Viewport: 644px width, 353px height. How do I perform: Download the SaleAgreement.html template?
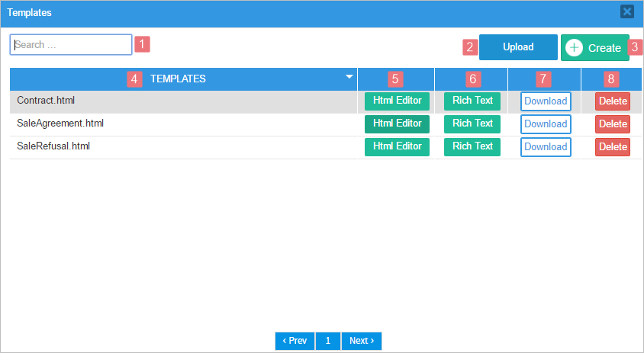[546, 124]
